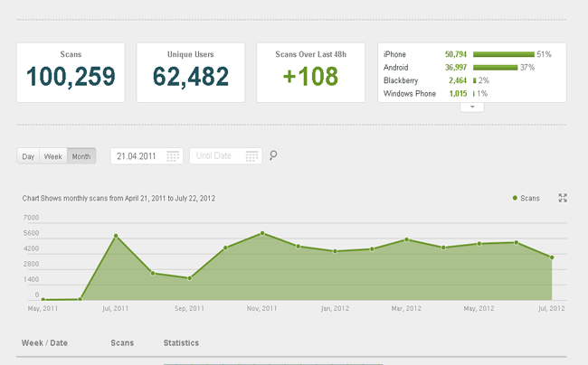Click the iPhone row label
Screen dimensions: 588x365
tap(394, 54)
